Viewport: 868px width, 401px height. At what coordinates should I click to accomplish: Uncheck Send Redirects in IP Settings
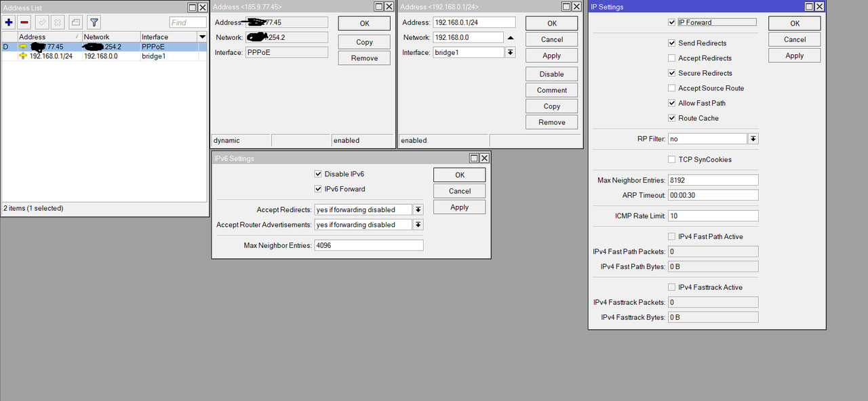pyautogui.click(x=672, y=43)
